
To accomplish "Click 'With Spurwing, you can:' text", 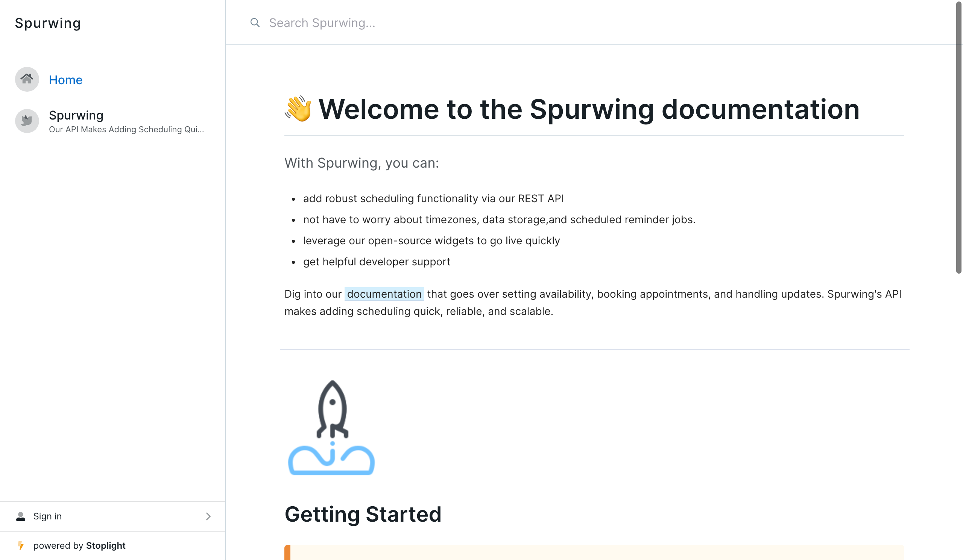I will [362, 163].
